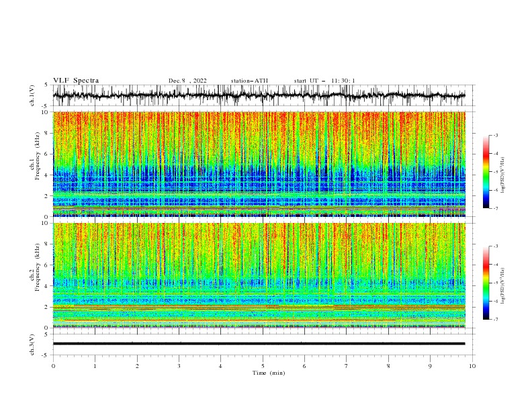Click the ch.1 colorbar log(PSD) label
Viewport: 532px width, 411px height.
(x=502, y=175)
